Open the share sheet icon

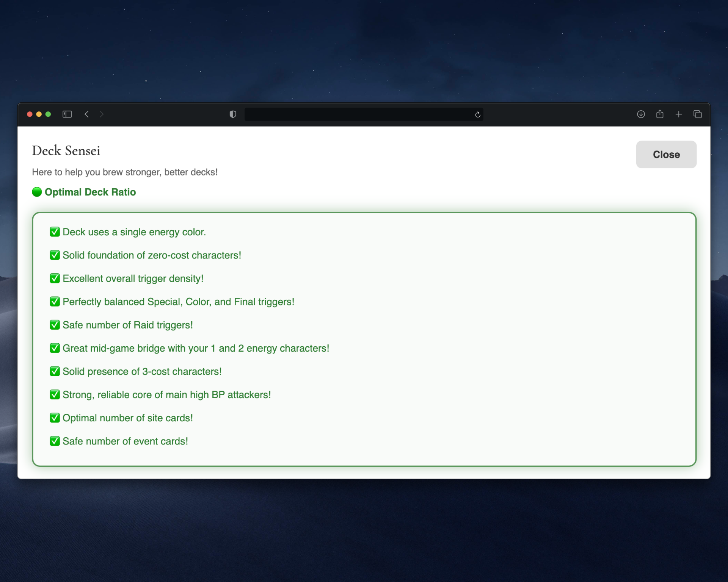coord(660,114)
